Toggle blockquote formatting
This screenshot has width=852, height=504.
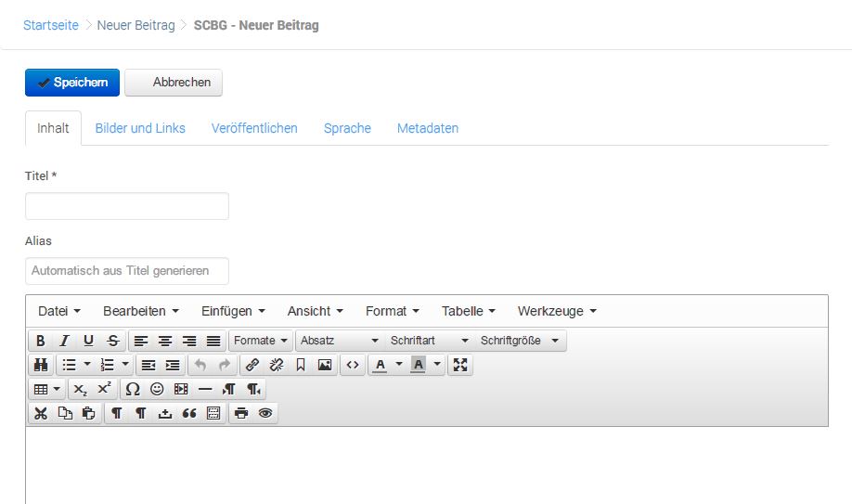point(189,413)
